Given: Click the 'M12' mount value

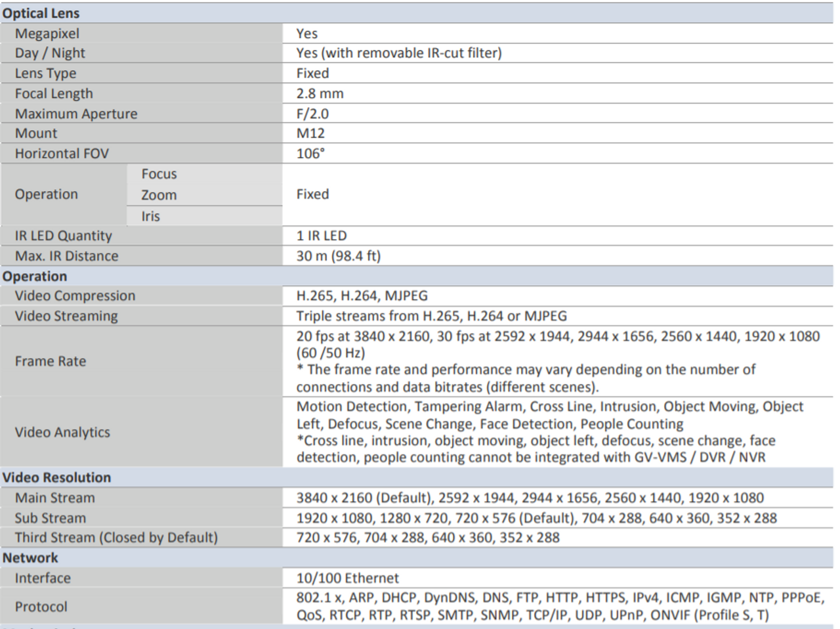Looking at the screenshot, I should (310, 133).
